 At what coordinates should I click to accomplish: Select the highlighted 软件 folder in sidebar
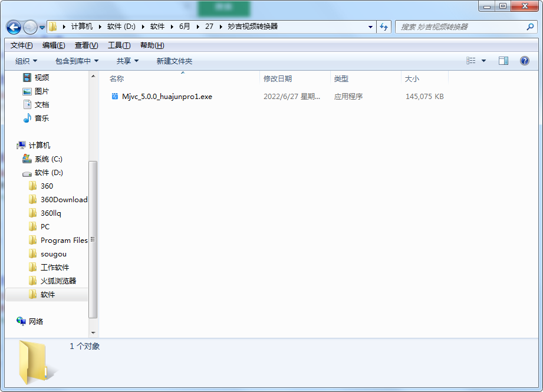tap(47, 294)
